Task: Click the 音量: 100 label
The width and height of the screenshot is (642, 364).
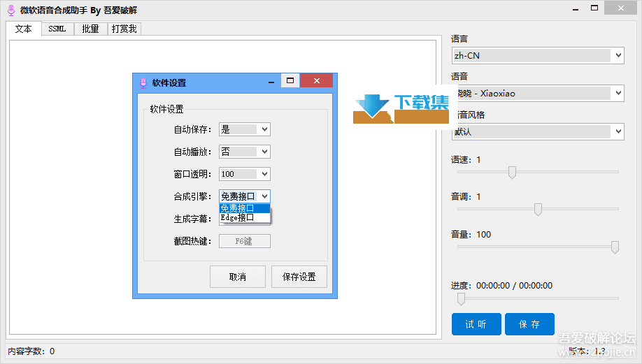Action: click(x=471, y=234)
